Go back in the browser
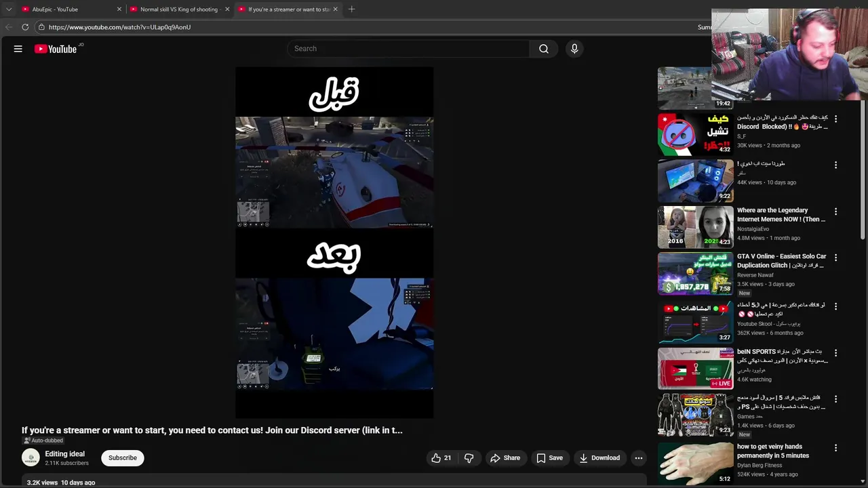The image size is (868, 488). pyautogui.click(x=9, y=27)
